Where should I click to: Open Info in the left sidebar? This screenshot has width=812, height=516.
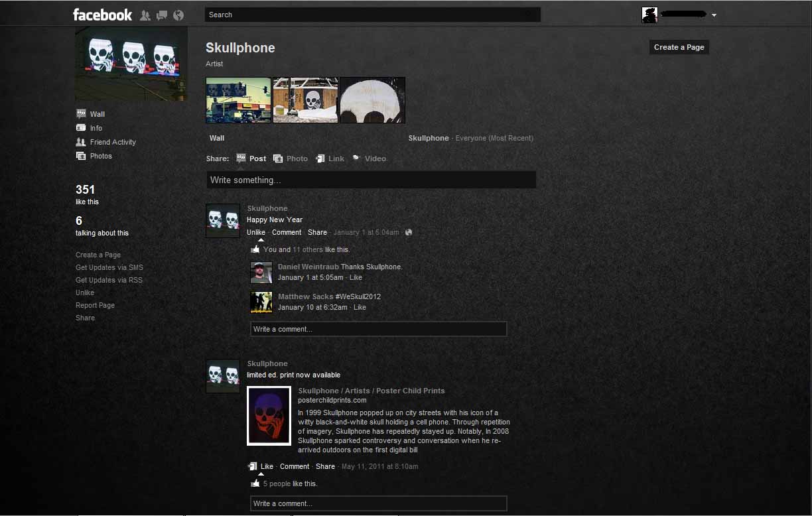(x=96, y=128)
